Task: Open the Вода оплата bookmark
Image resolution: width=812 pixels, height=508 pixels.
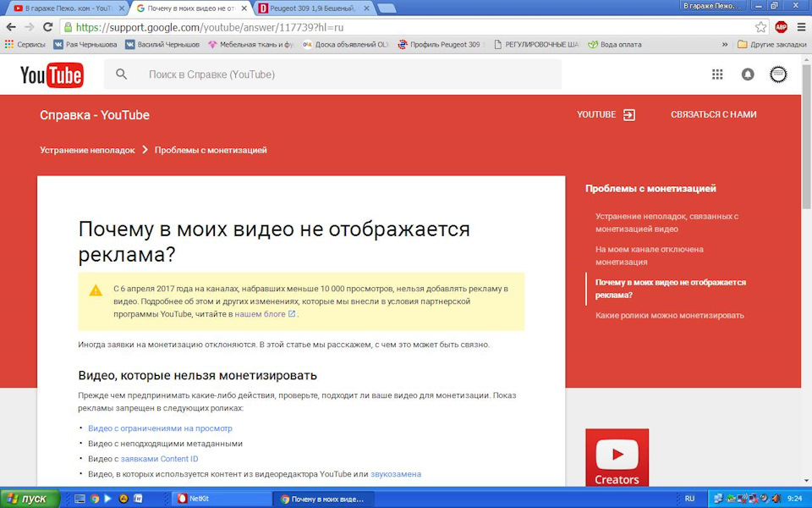Action: point(615,45)
